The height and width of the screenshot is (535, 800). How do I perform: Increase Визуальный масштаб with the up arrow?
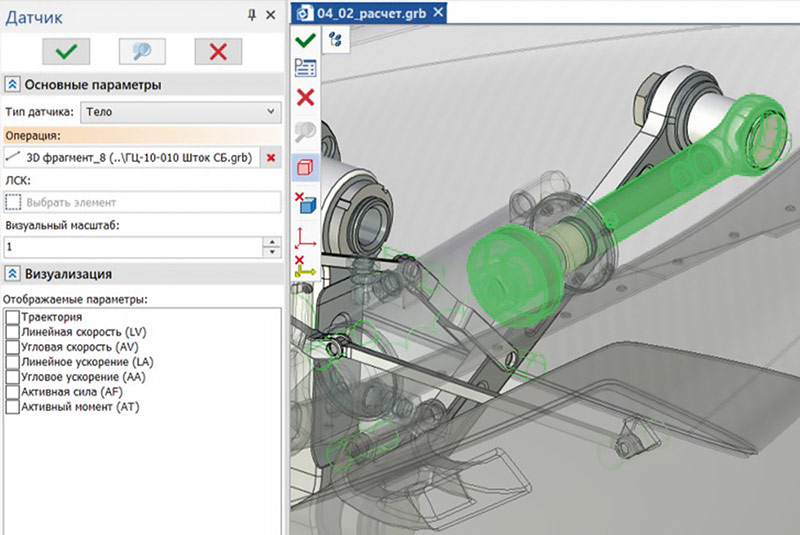270,241
